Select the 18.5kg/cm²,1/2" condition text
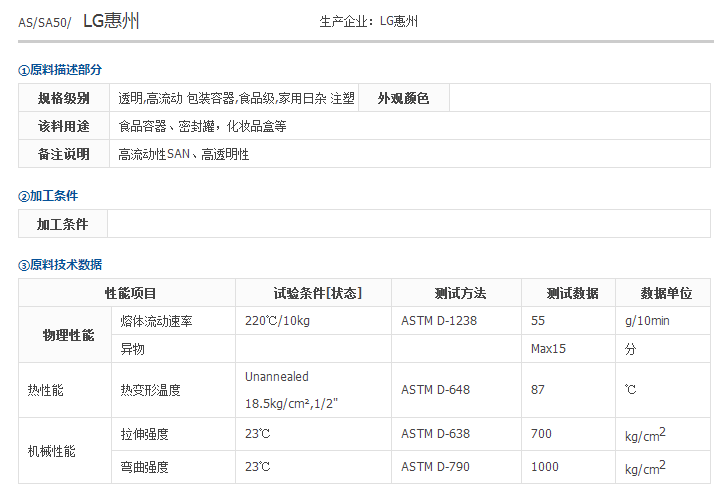 [x=292, y=404]
